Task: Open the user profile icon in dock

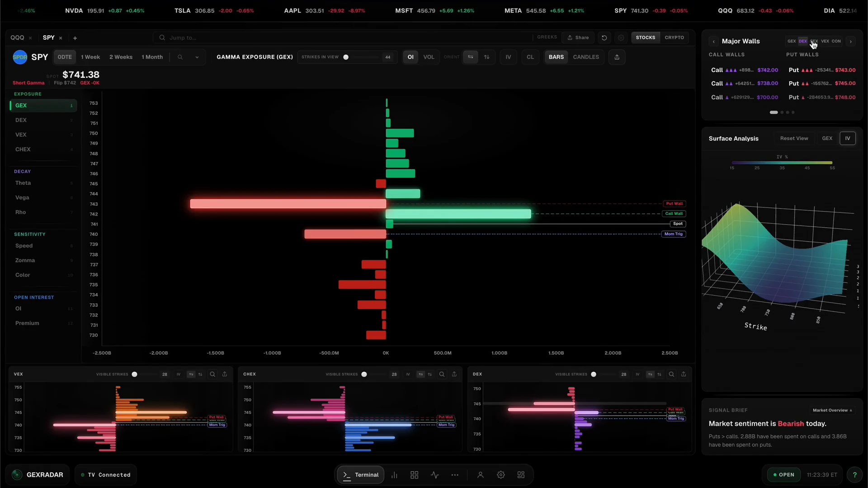Action: coord(481,475)
